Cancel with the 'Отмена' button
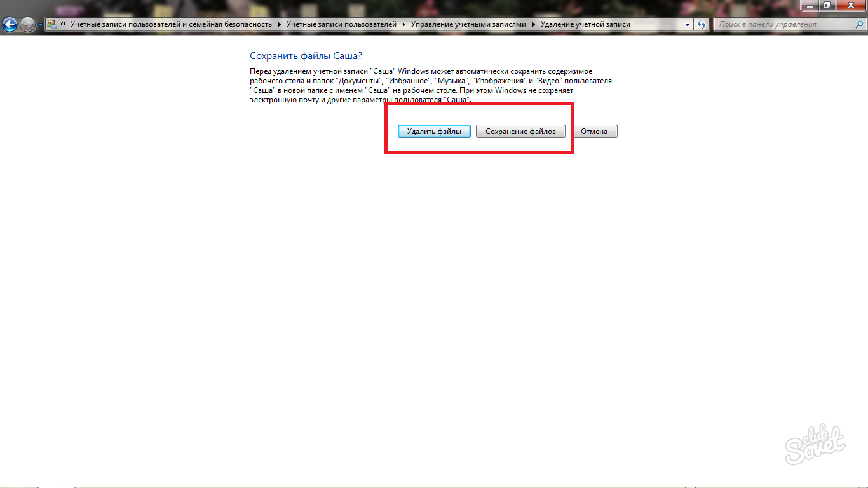 (x=594, y=132)
